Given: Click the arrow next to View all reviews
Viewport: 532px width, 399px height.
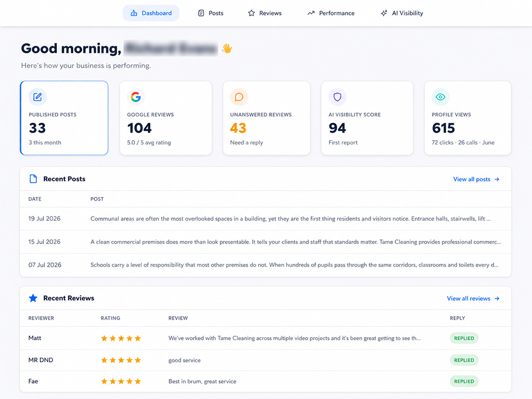Looking at the screenshot, I should coord(497,299).
